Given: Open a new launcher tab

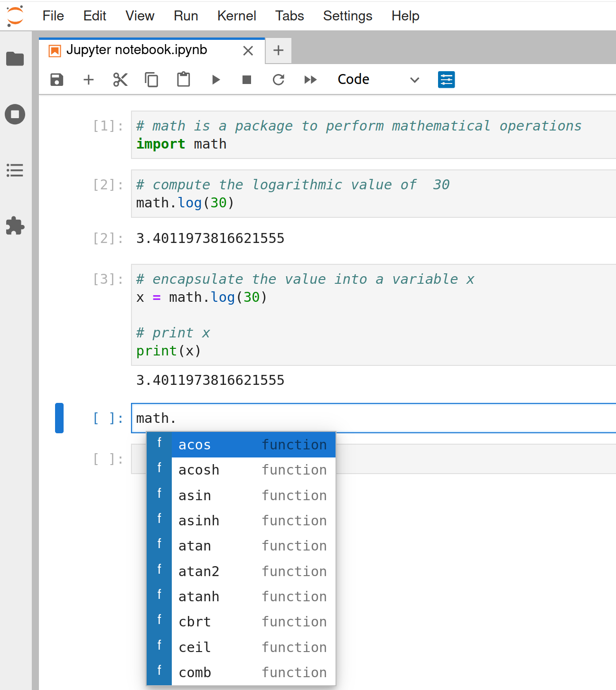Looking at the screenshot, I should click(279, 50).
